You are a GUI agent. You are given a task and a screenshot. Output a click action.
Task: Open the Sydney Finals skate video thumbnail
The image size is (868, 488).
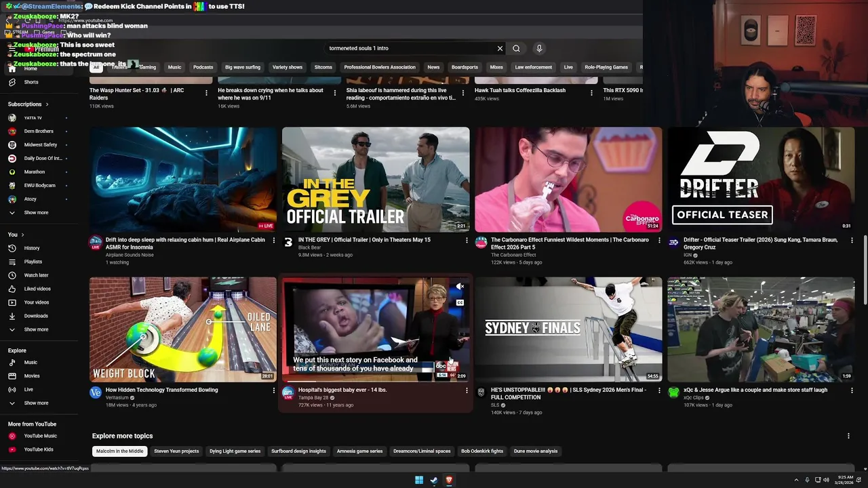tap(568, 329)
